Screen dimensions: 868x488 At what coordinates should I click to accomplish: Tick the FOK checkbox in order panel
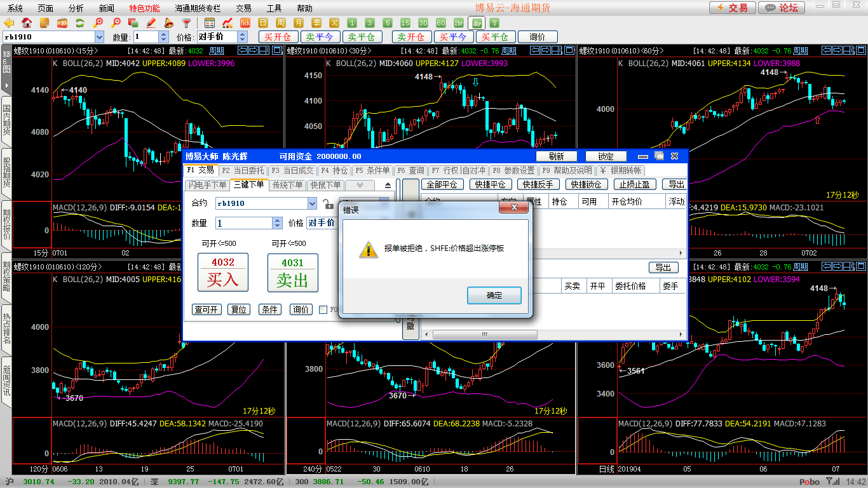[323, 309]
